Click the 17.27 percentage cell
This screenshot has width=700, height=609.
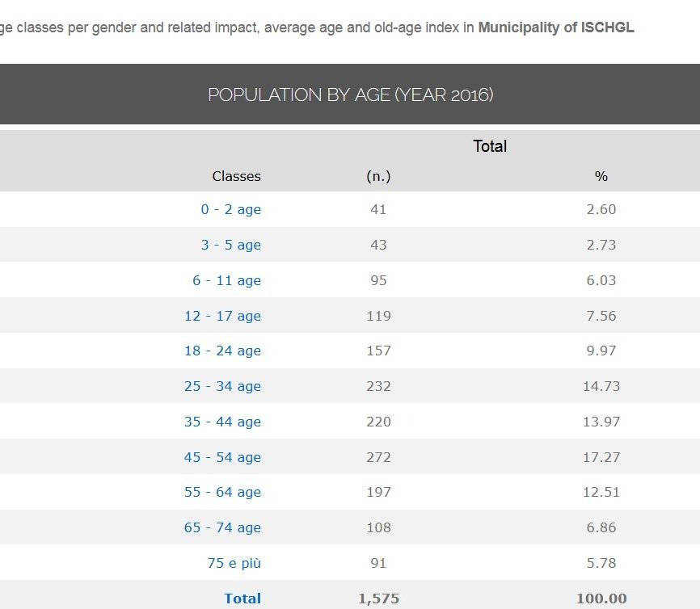tap(601, 457)
